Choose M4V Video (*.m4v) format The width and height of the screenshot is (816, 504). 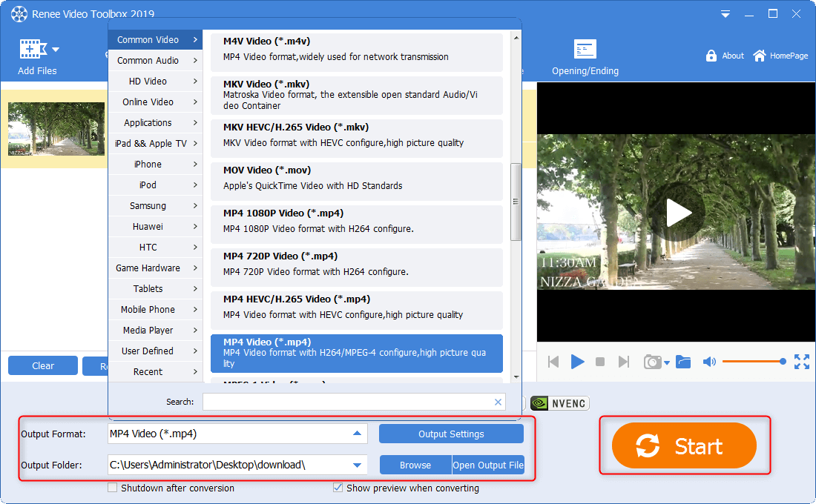pos(357,52)
